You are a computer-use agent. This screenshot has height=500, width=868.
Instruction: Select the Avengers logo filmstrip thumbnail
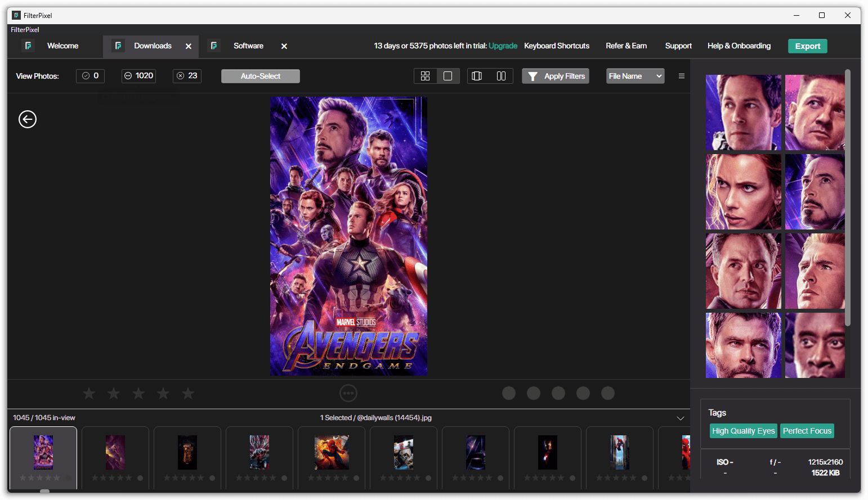pyautogui.click(x=476, y=452)
